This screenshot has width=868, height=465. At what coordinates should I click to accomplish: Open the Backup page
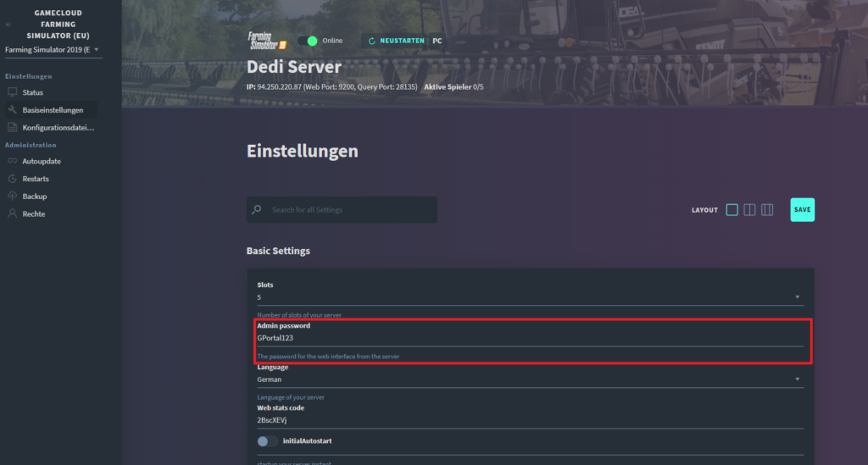pos(34,197)
